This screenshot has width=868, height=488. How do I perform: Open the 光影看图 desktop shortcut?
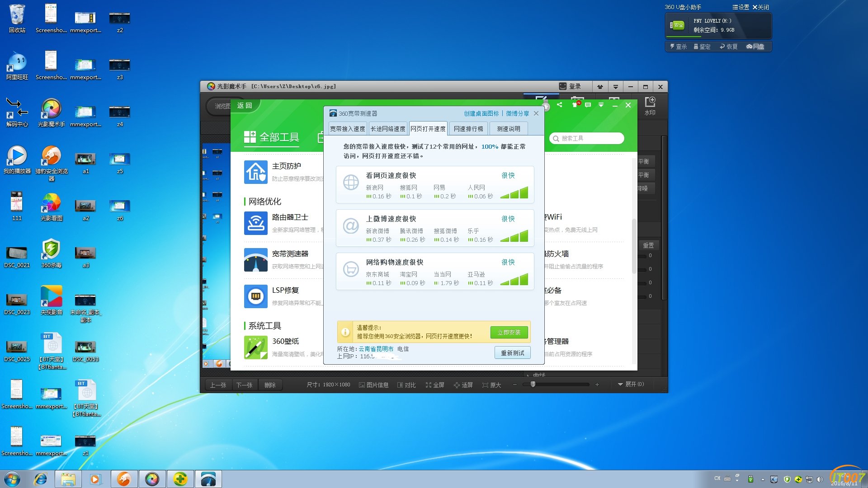click(51, 206)
